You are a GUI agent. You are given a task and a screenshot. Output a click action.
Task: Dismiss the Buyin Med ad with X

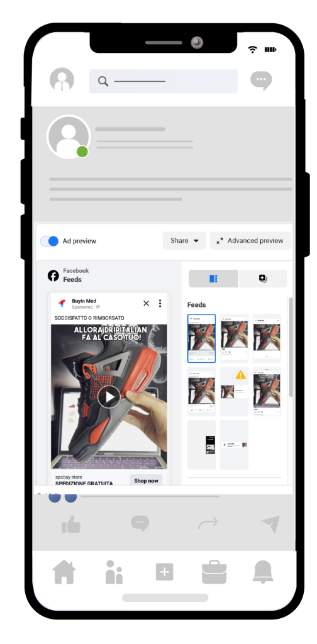tap(146, 304)
